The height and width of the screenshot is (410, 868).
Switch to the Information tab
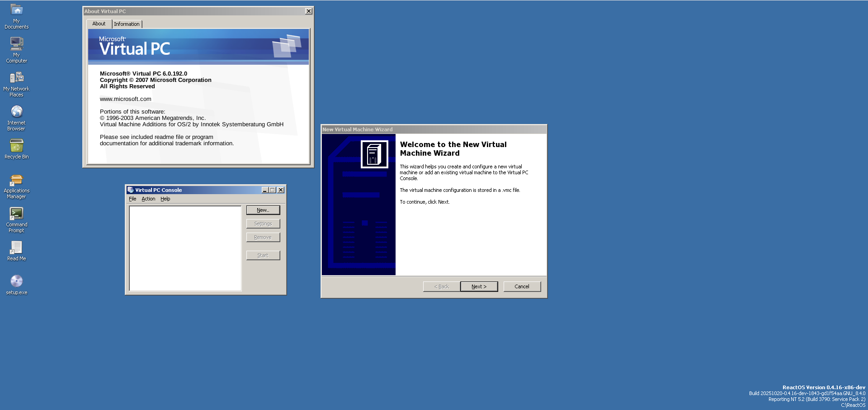click(x=127, y=24)
